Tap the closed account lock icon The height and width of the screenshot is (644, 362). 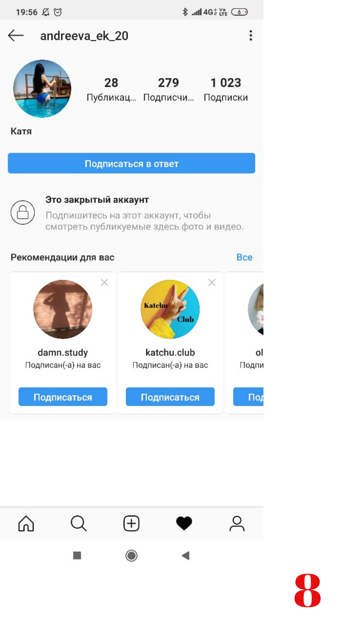tap(23, 212)
